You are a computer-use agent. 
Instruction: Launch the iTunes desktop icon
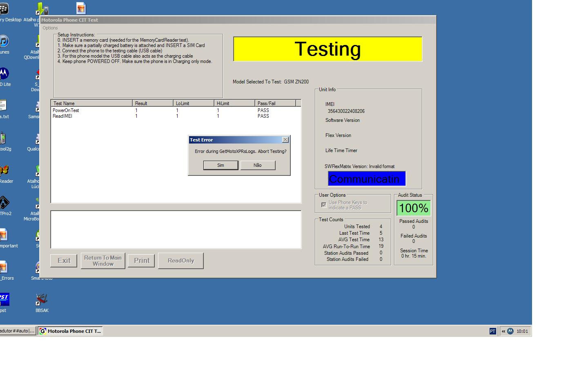click(4, 41)
